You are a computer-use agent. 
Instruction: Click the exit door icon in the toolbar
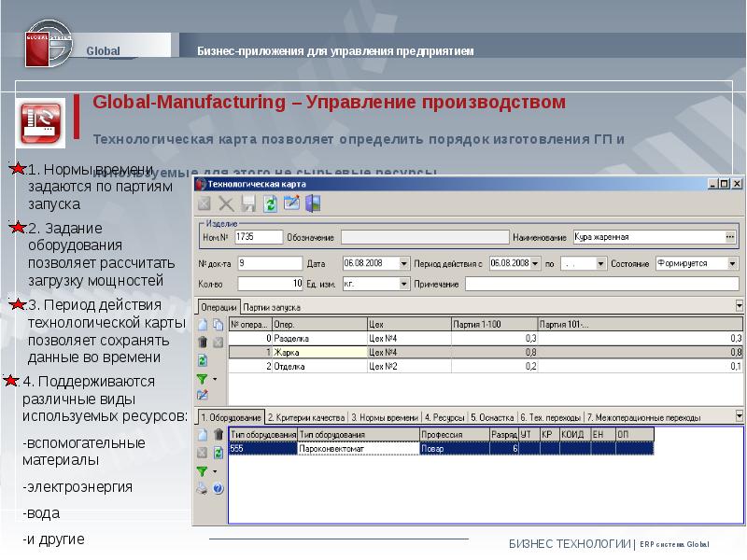point(314,204)
